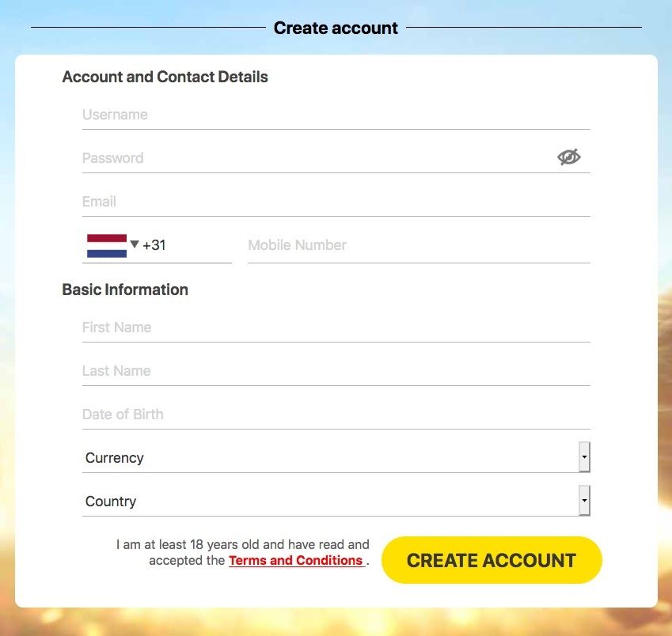Click the Currency dropdown arrow button
Image resolution: width=672 pixels, height=636 pixels.
click(x=584, y=457)
